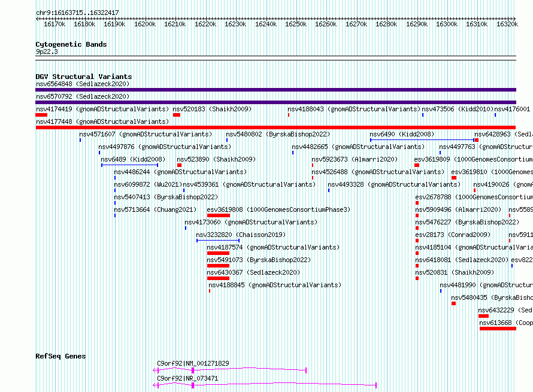Open nsv4187574 gnomAD variant label
The width and height of the screenshot is (533, 392).
273,247
